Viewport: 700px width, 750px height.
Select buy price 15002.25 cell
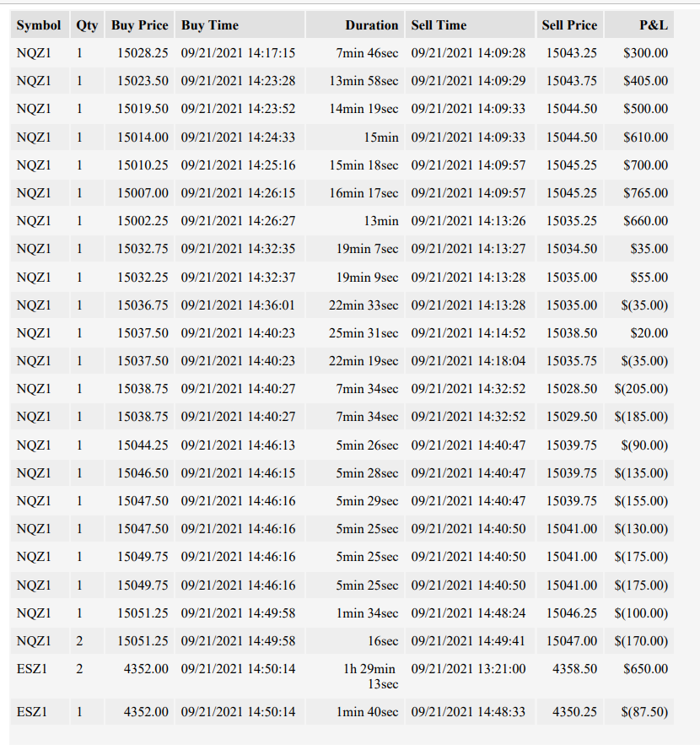(x=140, y=220)
